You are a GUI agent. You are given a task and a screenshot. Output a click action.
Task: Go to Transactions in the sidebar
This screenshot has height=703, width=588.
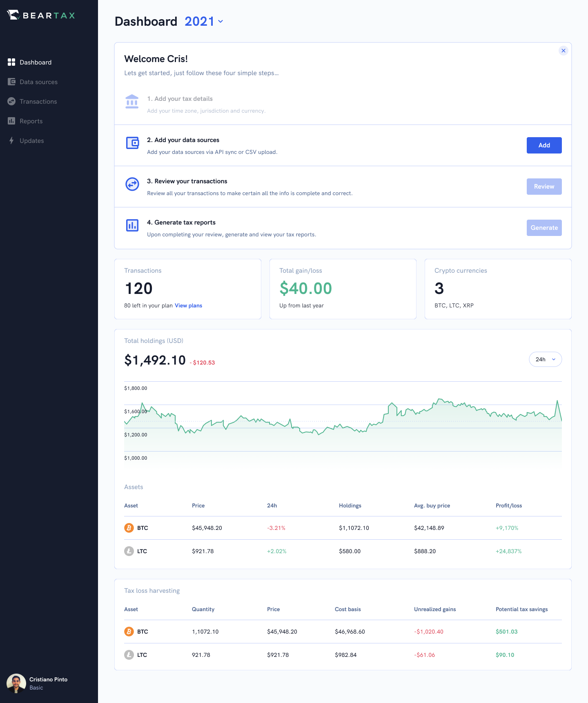(38, 102)
